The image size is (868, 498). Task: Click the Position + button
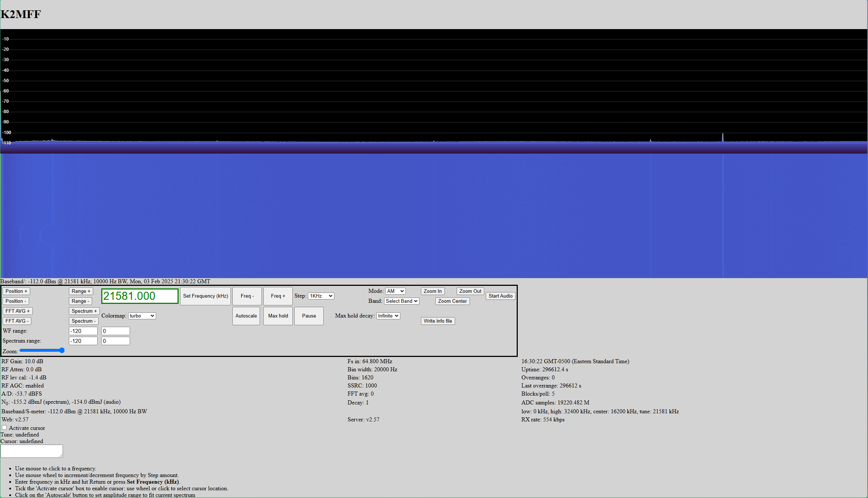click(x=16, y=291)
